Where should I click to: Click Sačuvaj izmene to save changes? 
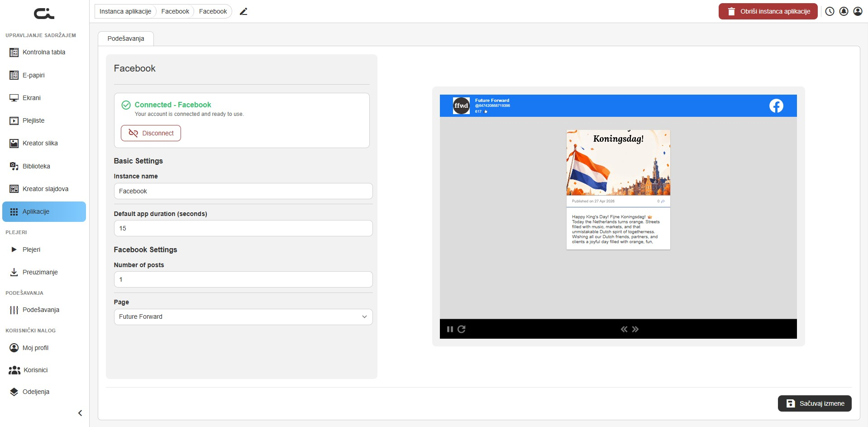point(815,403)
